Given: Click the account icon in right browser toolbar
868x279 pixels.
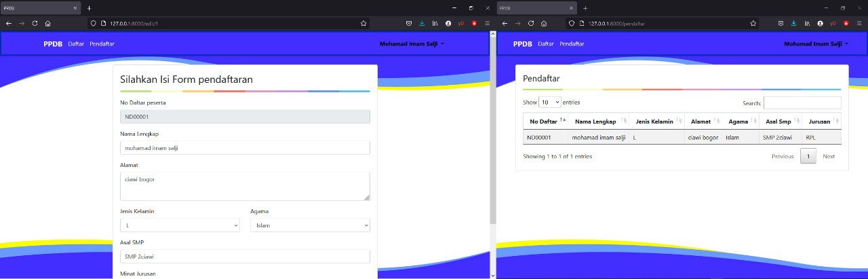Looking at the screenshot, I should (x=820, y=23).
